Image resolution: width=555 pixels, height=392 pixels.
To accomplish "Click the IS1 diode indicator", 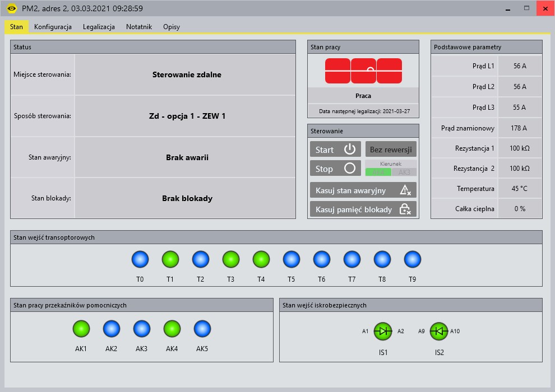I will pos(383,331).
